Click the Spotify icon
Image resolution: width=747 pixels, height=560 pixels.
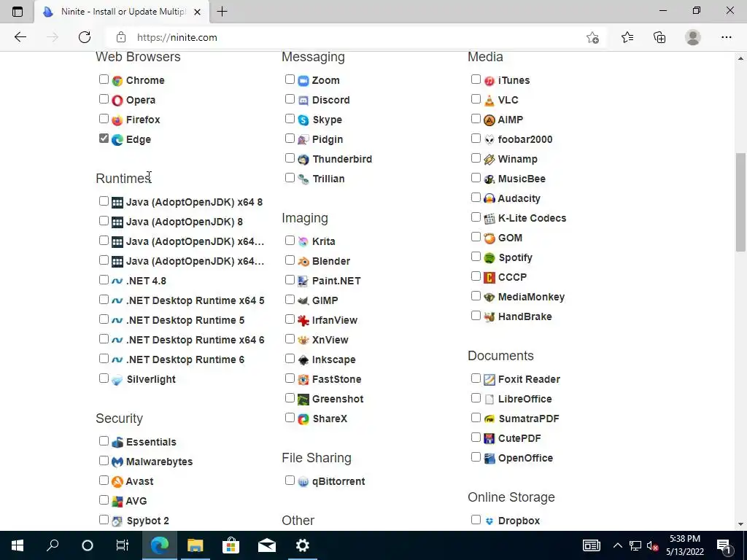pyautogui.click(x=489, y=257)
